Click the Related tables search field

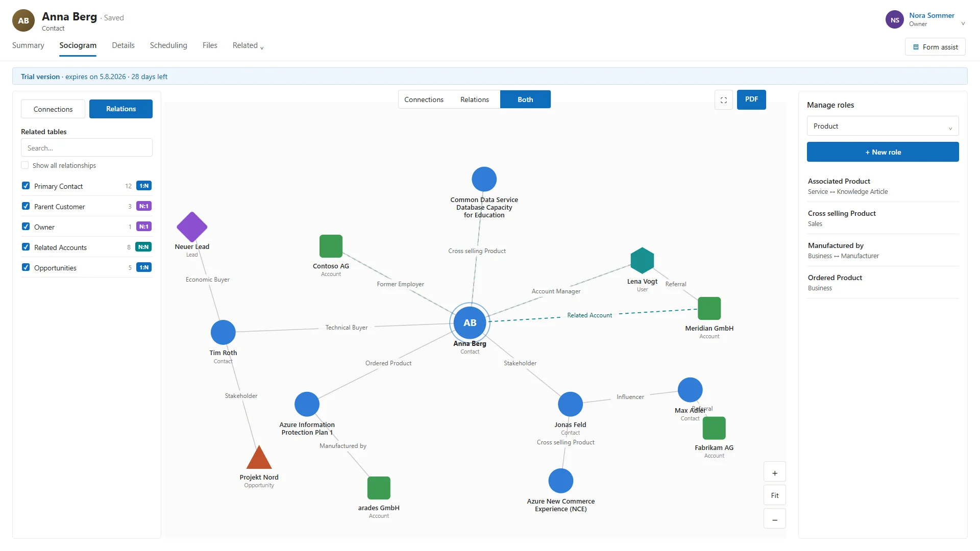point(87,148)
